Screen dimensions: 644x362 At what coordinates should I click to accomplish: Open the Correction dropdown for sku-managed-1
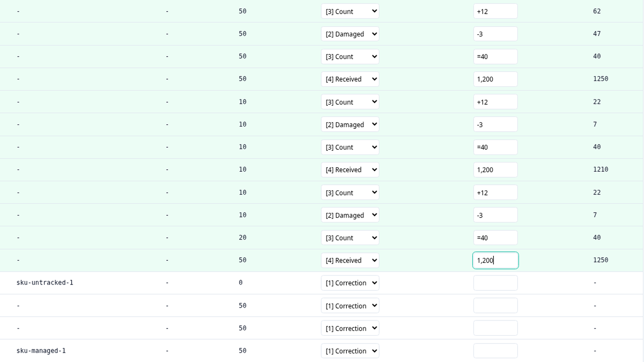pos(350,351)
